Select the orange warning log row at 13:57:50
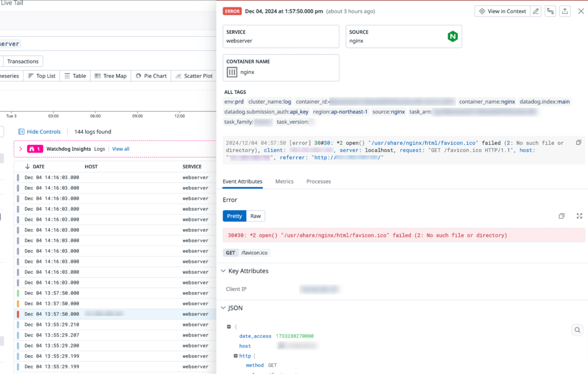Image resolution: width=588 pixels, height=374 pixels. tap(115, 303)
